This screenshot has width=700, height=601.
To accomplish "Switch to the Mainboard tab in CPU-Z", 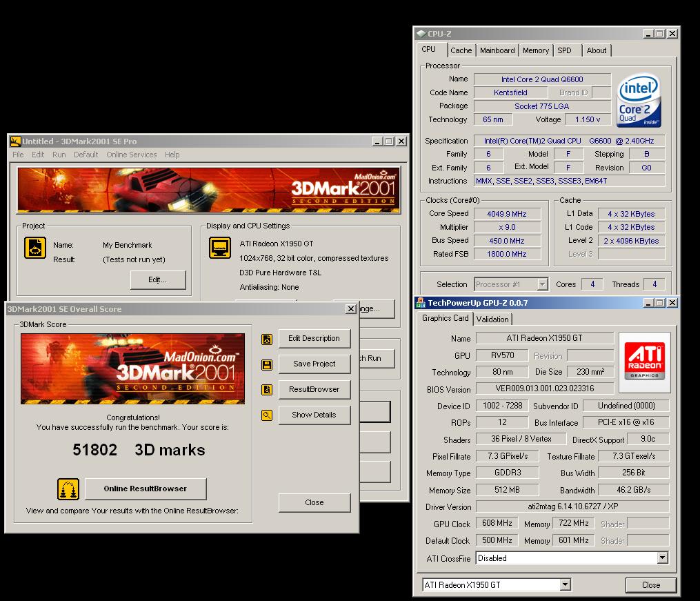I will 497,50.
